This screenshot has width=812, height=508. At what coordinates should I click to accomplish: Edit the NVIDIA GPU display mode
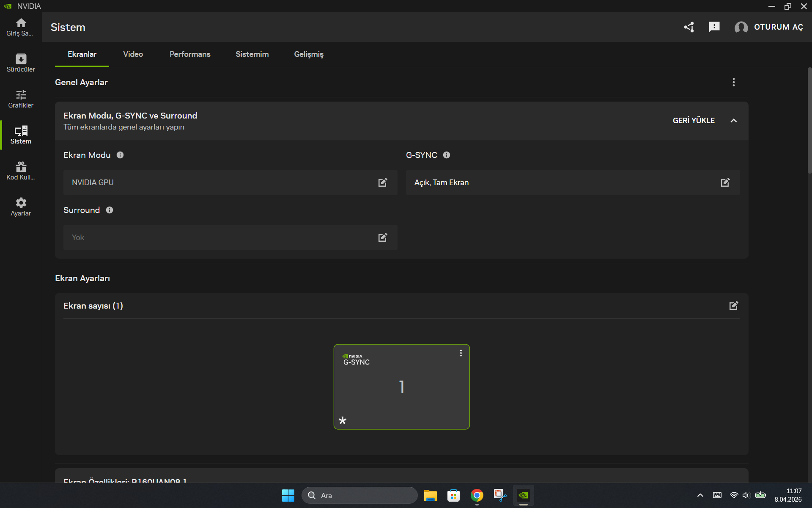(383, 182)
